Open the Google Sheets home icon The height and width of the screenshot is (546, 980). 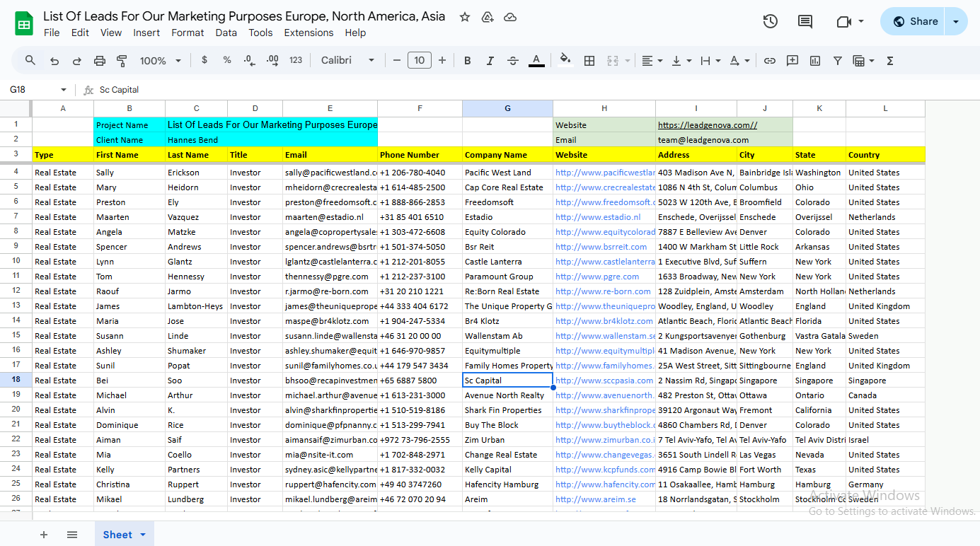coord(24,23)
